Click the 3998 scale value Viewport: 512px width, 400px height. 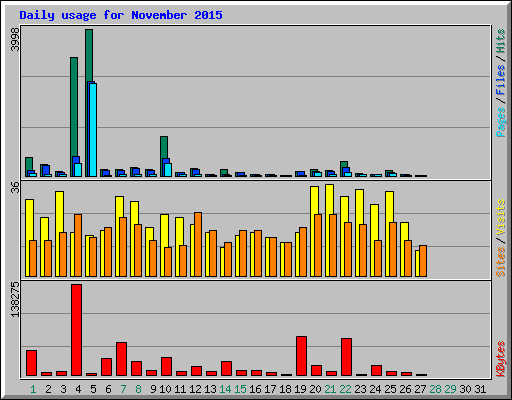click(15, 39)
